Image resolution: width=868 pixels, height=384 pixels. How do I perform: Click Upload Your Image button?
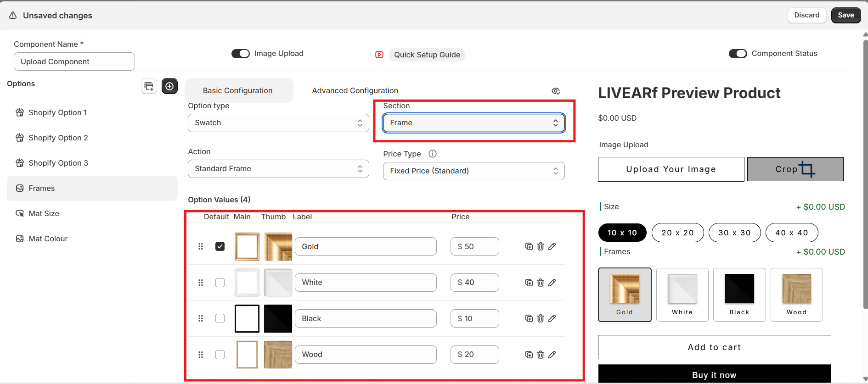tap(671, 169)
